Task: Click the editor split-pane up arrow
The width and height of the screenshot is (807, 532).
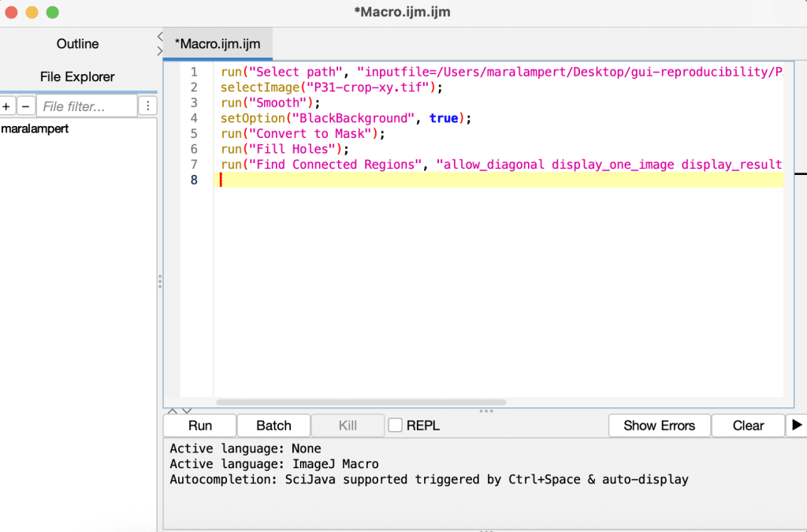Action: click(x=174, y=411)
